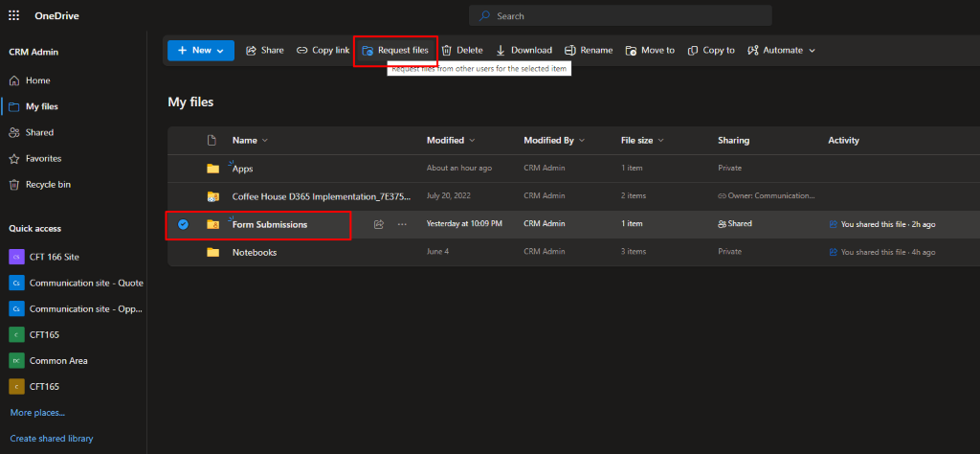Click the More places link
Image resolution: width=980 pixels, height=454 pixels.
coord(37,413)
